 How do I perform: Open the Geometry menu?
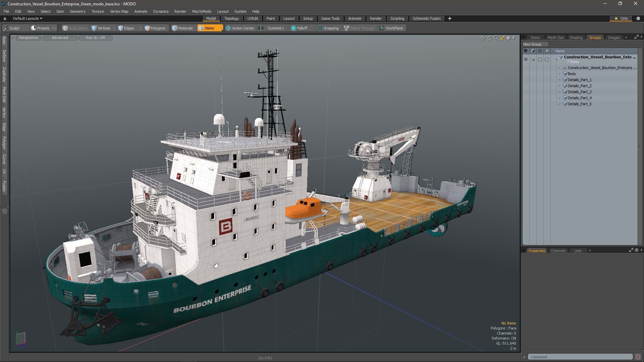point(77,11)
